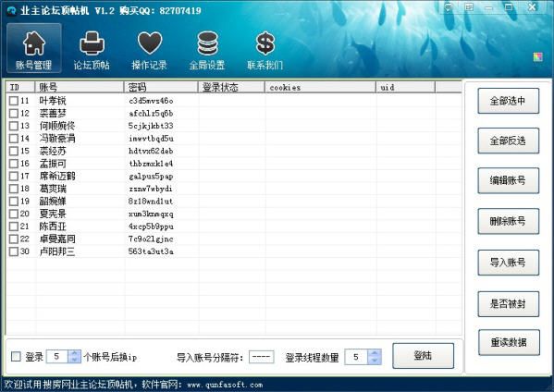
Task: Select password cell 563ta3ut3a
Action: tap(151, 251)
